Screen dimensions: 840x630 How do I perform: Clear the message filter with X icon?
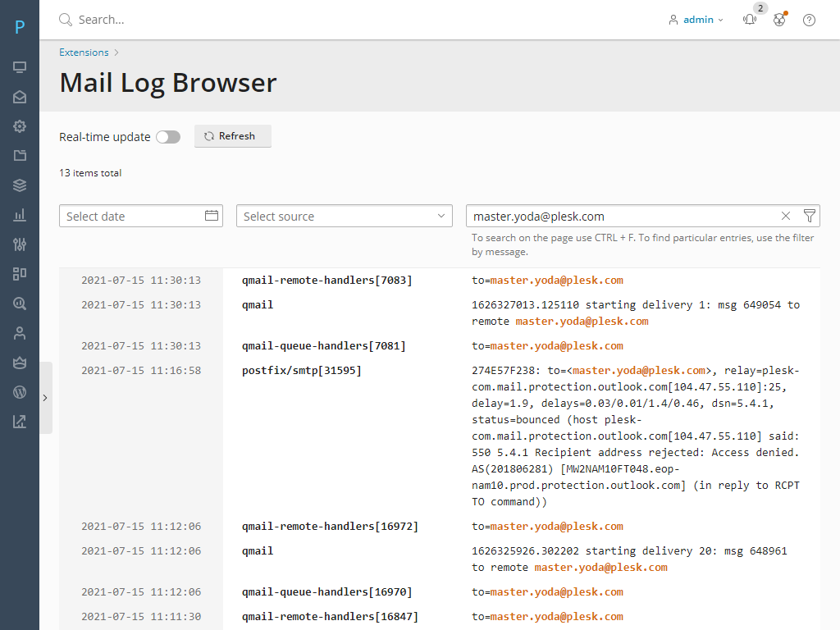pyautogui.click(x=786, y=216)
